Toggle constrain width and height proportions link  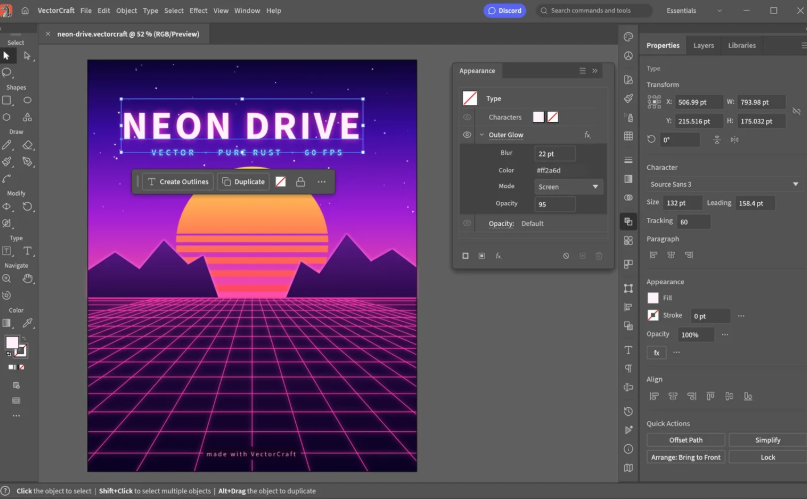(796, 111)
